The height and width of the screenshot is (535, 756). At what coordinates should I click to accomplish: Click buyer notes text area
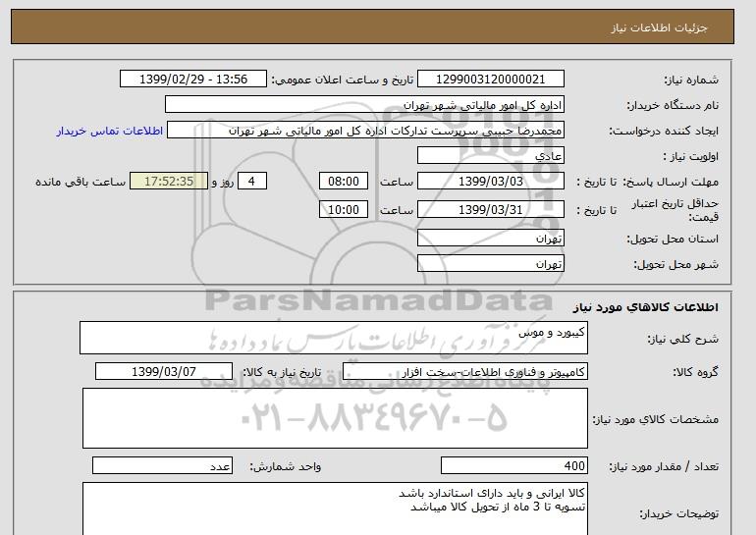tap(335, 508)
